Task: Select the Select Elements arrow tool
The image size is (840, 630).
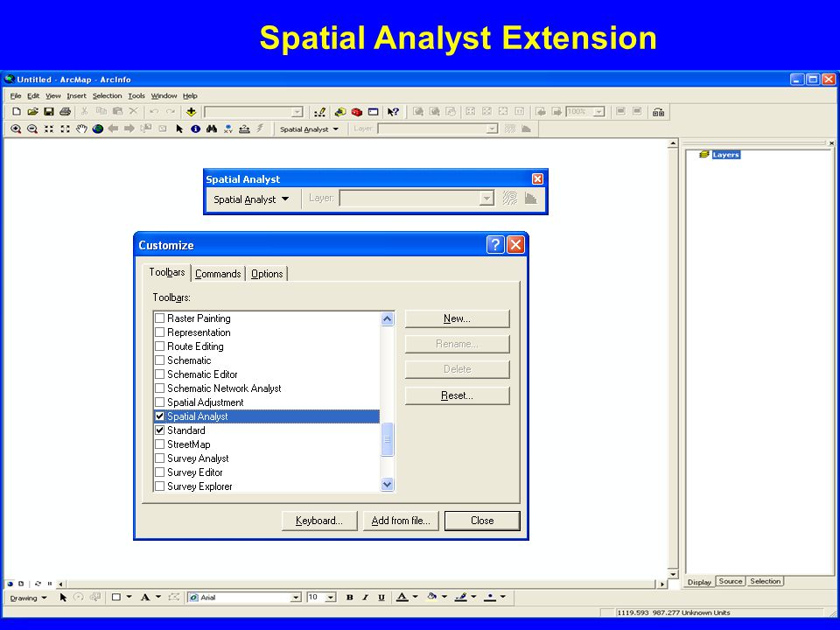Action: pos(179,129)
